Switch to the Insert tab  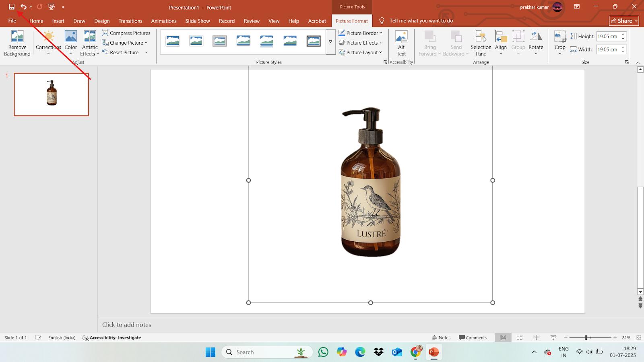point(58,21)
